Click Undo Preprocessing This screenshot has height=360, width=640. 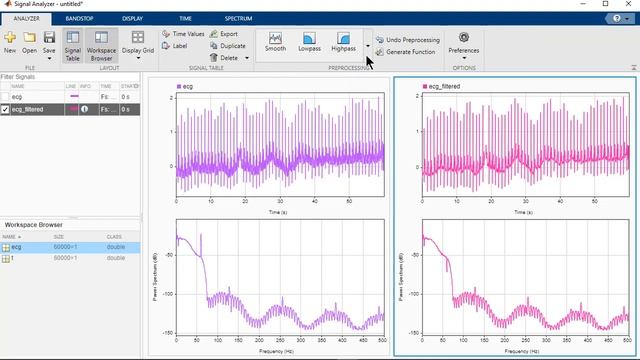point(408,40)
